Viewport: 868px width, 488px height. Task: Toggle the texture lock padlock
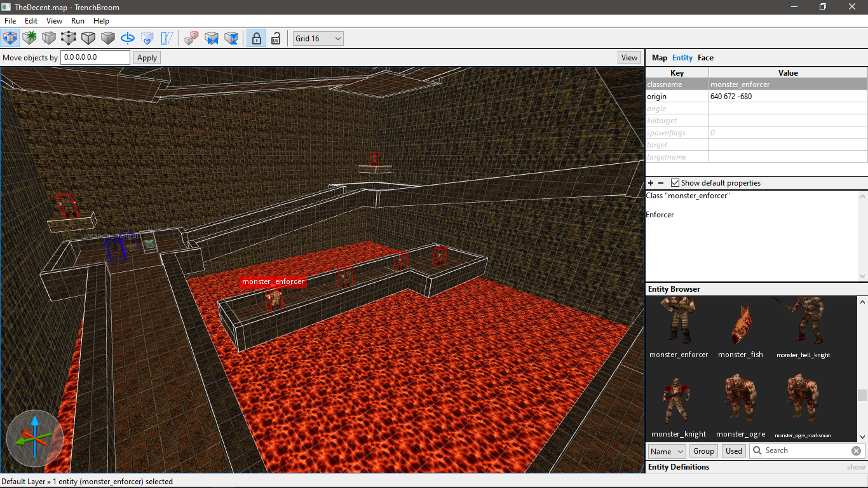coord(255,38)
